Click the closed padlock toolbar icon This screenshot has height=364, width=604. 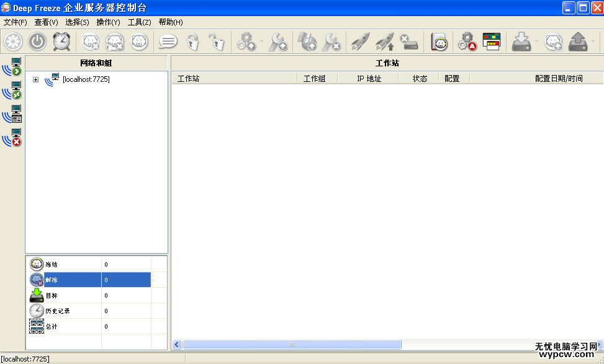pyautogui.click(x=192, y=42)
